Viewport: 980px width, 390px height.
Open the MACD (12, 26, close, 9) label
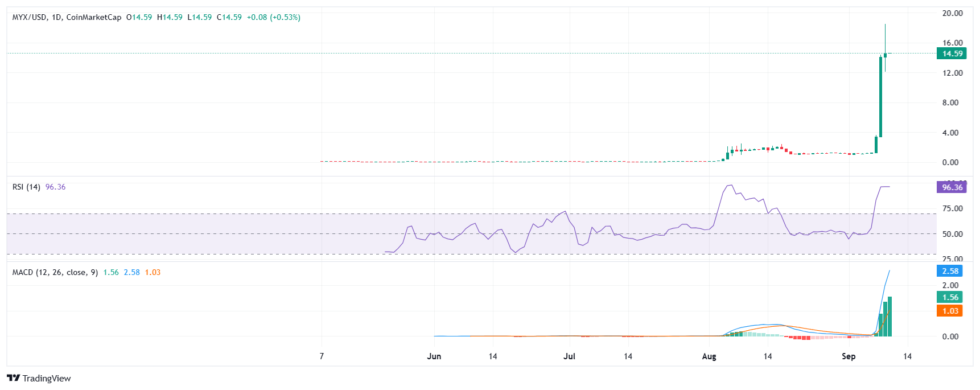coord(55,272)
